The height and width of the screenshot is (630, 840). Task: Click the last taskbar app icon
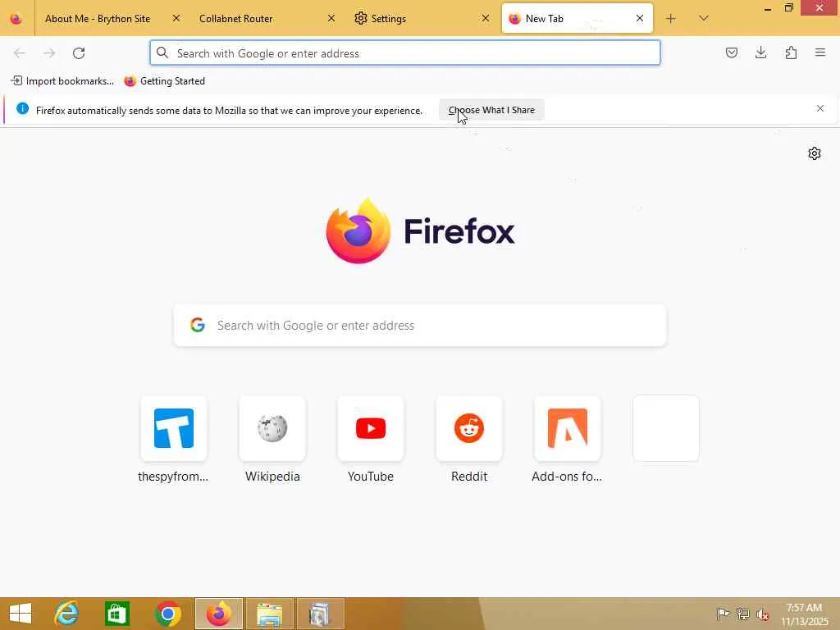pyautogui.click(x=320, y=614)
